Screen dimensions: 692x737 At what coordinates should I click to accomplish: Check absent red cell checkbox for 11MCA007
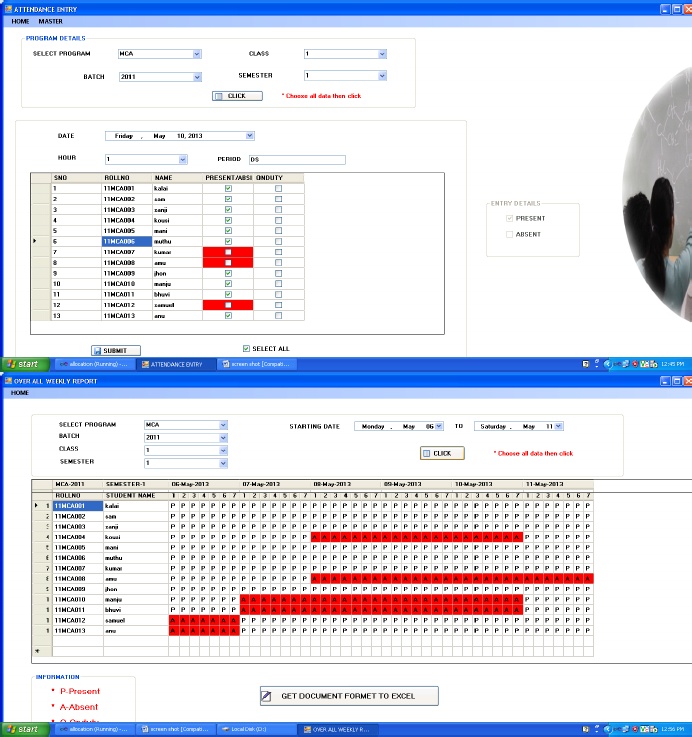coord(228,252)
